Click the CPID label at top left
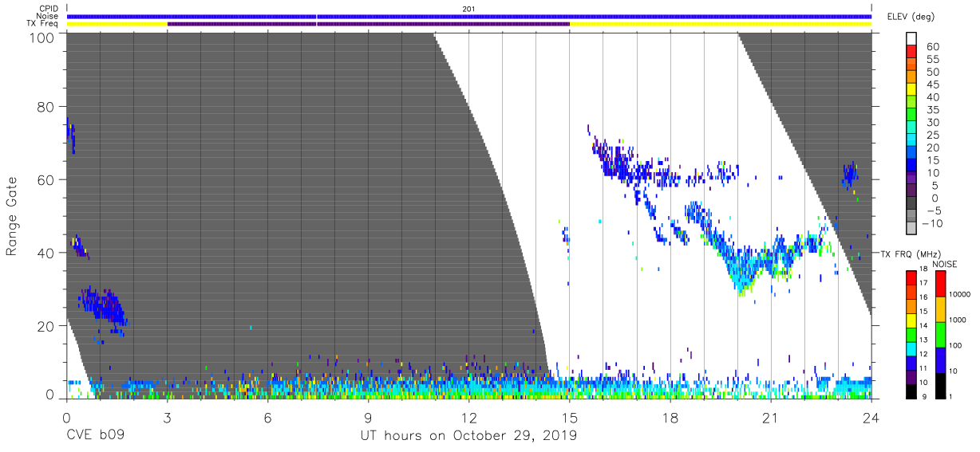The height and width of the screenshot is (452, 980). click(48, 9)
